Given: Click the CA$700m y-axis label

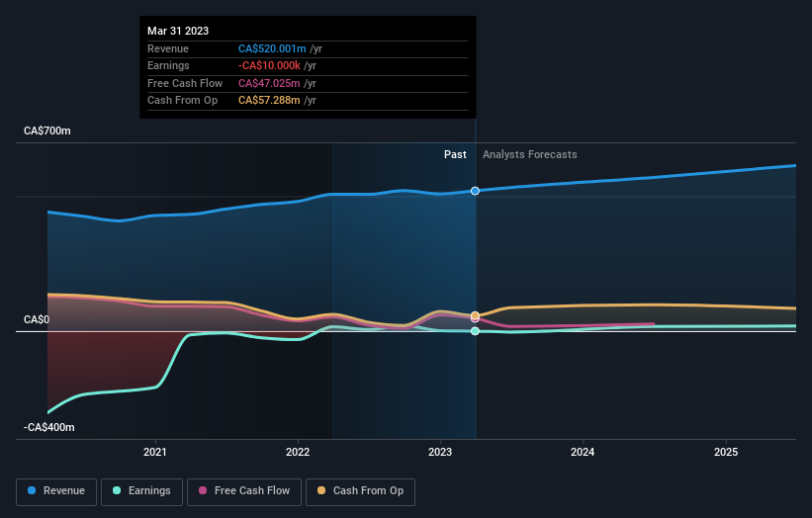Looking at the screenshot, I should [x=47, y=130].
